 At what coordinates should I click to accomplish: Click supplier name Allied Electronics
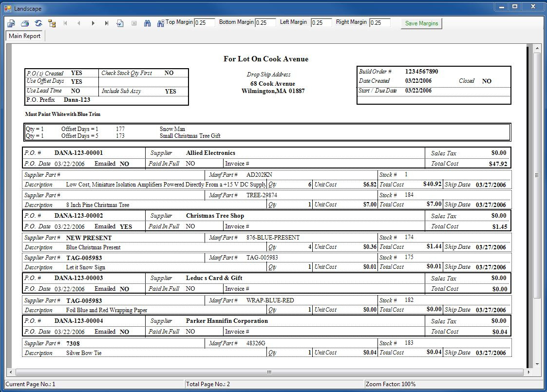point(211,153)
